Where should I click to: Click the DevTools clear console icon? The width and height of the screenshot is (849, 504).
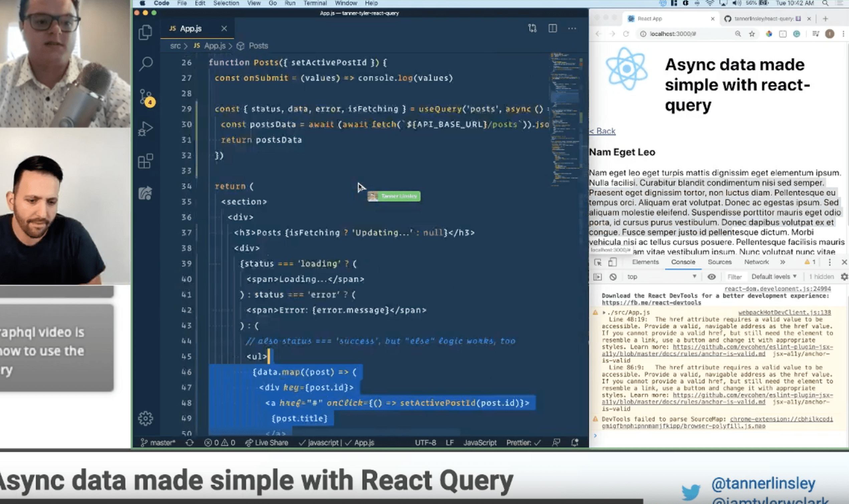point(613,277)
